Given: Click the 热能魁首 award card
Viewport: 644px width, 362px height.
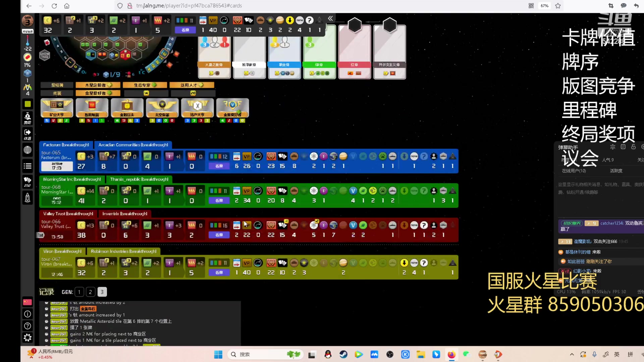Looking at the screenshot, I should coord(92,108).
